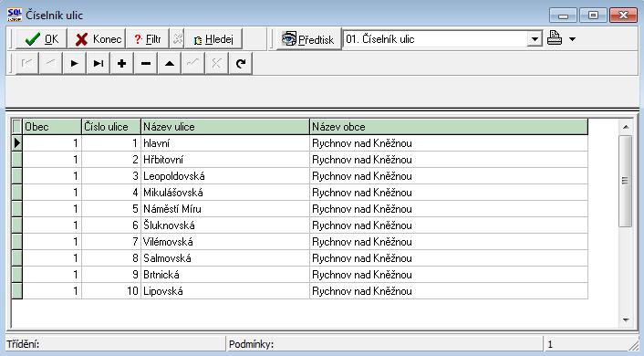Click Název obce cell in Lipovská row
The height and width of the screenshot is (356, 644).
point(449,291)
